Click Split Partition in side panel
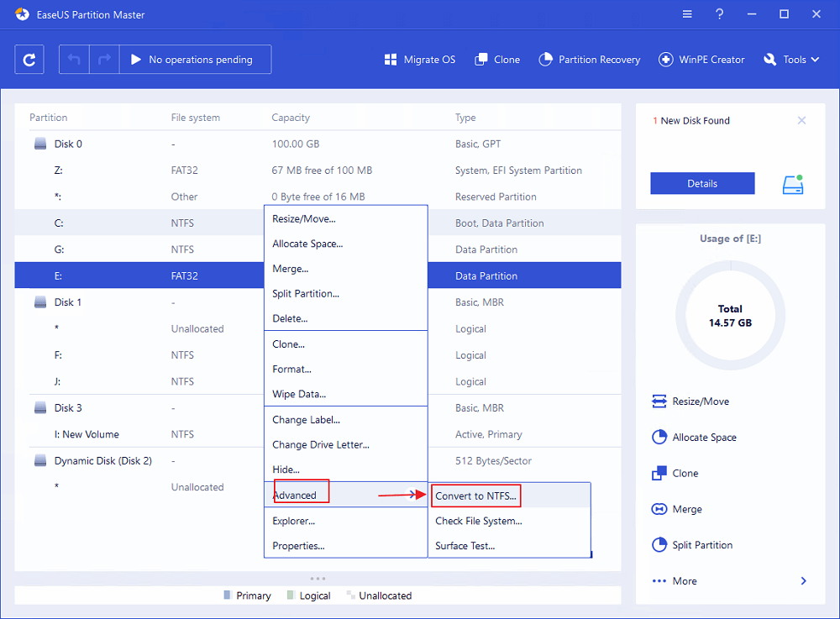The image size is (840, 619). click(x=701, y=545)
